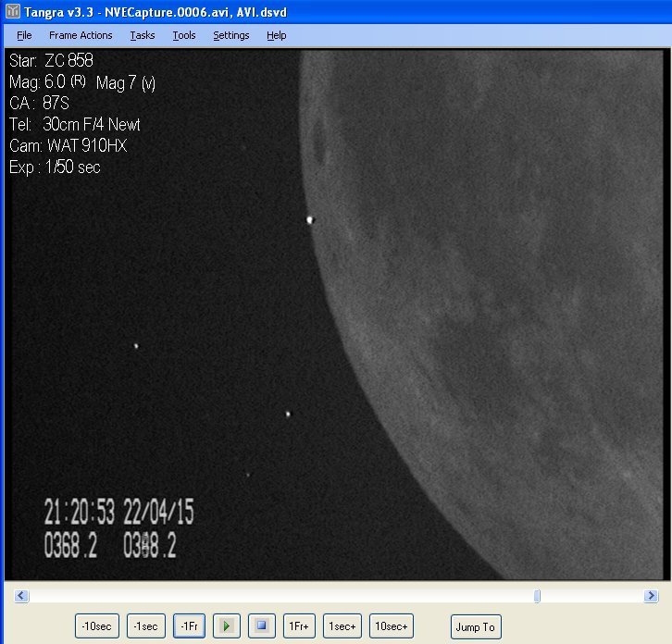Jump back ten seconds with -10sec

97,626
